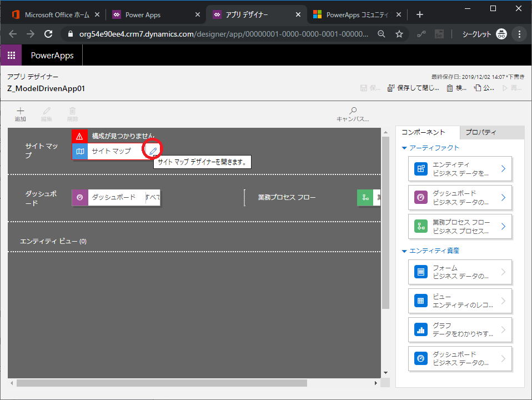The width and height of the screenshot is (532, 400).
Task: Click the purple dashboard tile icon
Action: coord(80,197)
